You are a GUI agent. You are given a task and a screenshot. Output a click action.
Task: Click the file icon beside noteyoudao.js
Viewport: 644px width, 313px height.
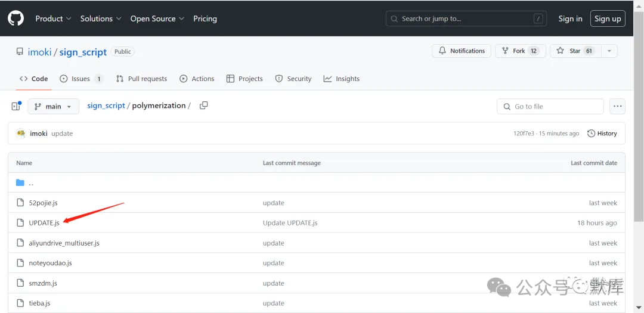tap(20, 263)
